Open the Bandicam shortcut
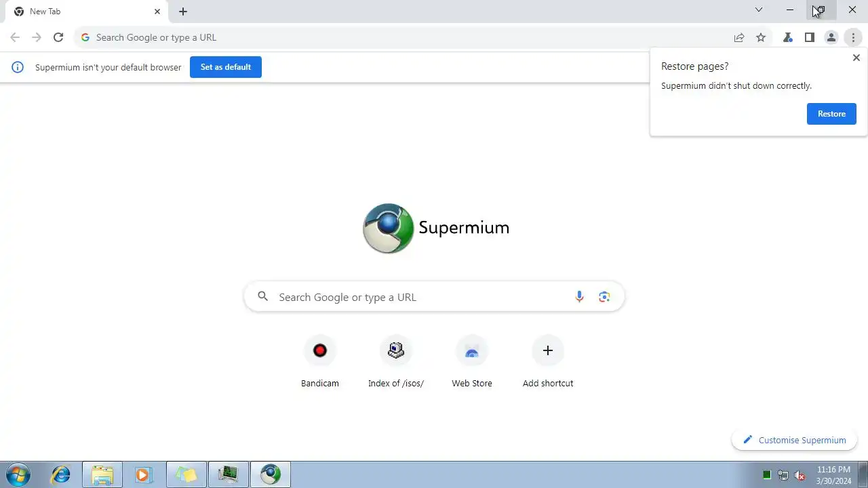 (320, 362)
